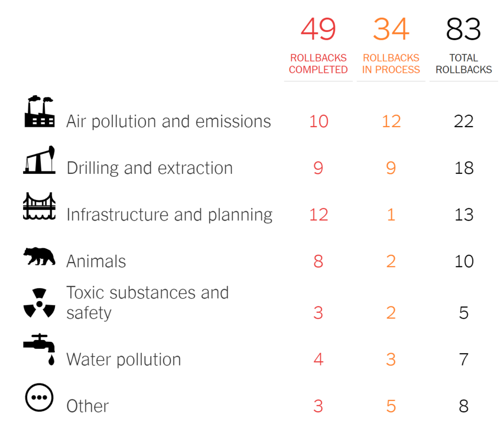Image resolution: width=504 pixels, height=430 pixels.
Task: Click the 22 total for Air pollution
Action: coord(464,122)
